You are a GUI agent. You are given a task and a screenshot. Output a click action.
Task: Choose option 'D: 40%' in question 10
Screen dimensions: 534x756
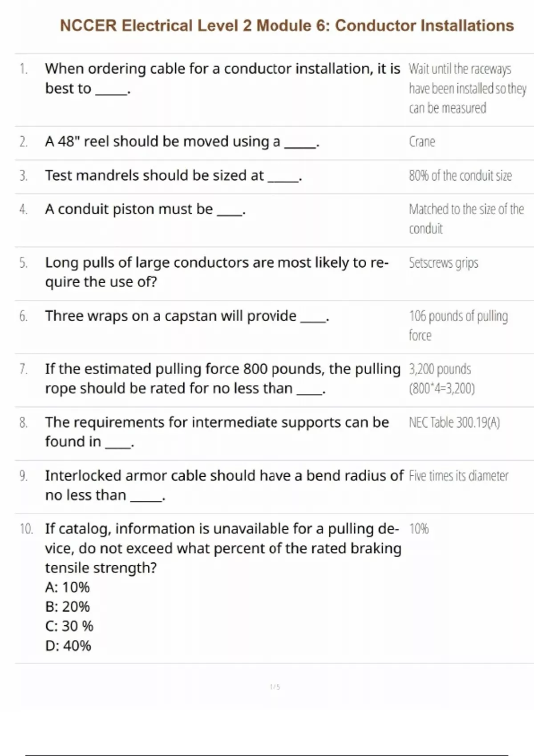pyautogui.click(x=68, y=646)
